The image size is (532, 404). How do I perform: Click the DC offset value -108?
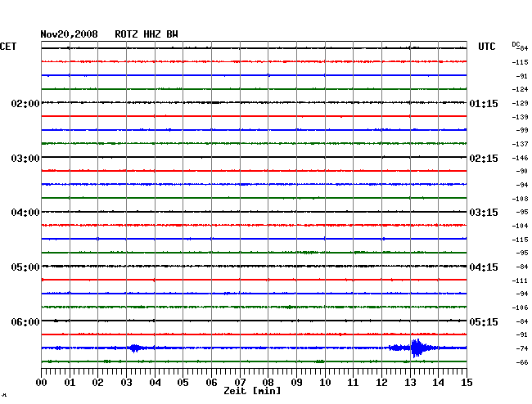pos(520,199)
